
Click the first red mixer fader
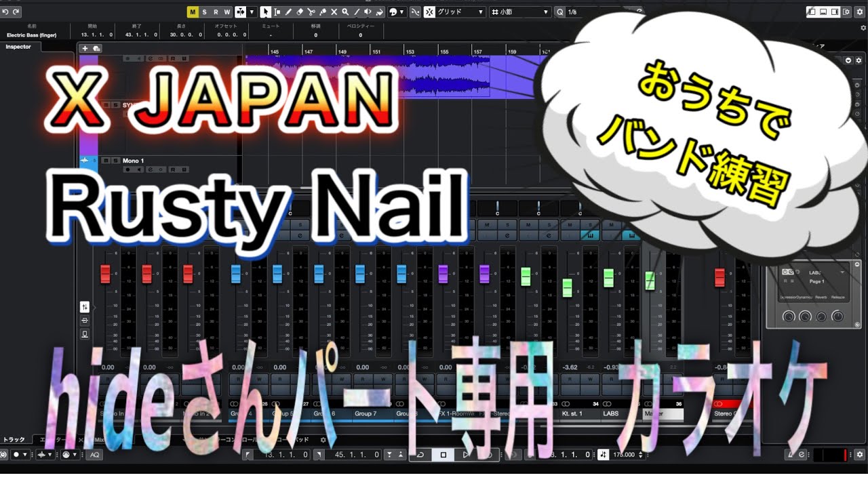[x=105, y=274]
